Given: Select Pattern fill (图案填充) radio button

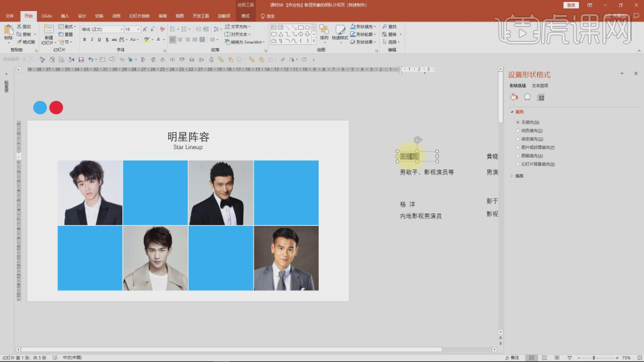Looking at the screenshot, I should coord(518,156).
